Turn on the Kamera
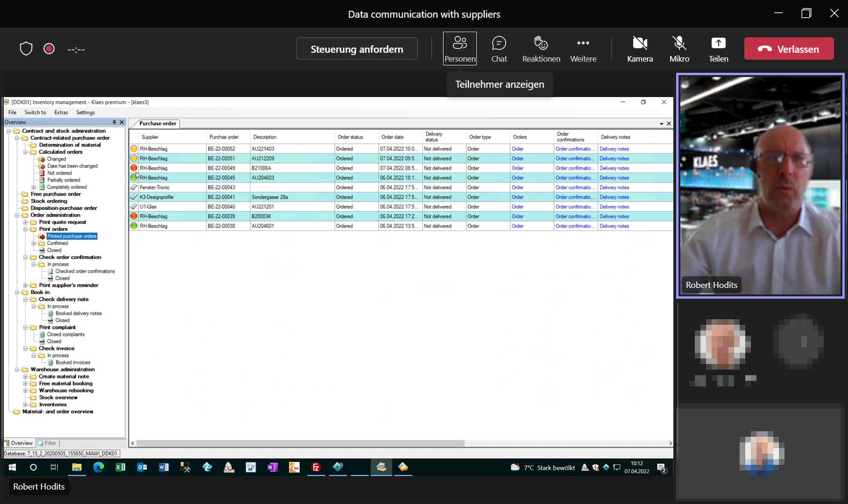This screenshot has width=848, height=504. pyautogui.click(x=640, y=49)
